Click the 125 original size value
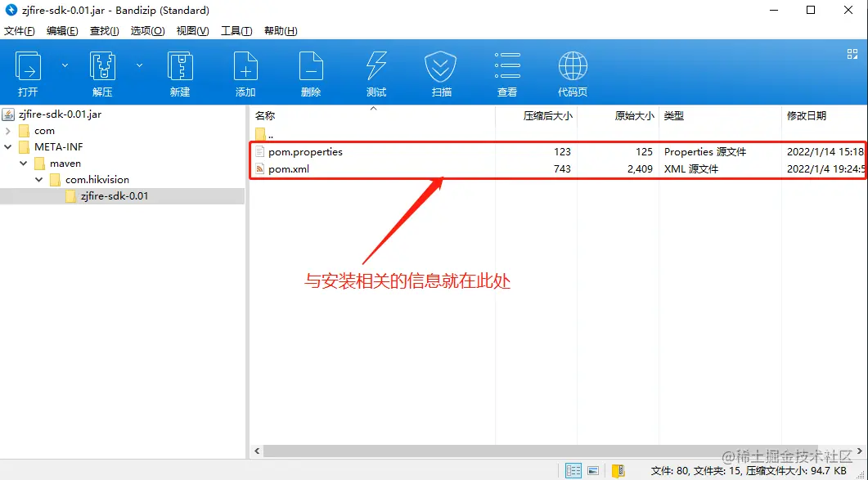The height and width of the screenshot is (480, 868). click(645, 152)
